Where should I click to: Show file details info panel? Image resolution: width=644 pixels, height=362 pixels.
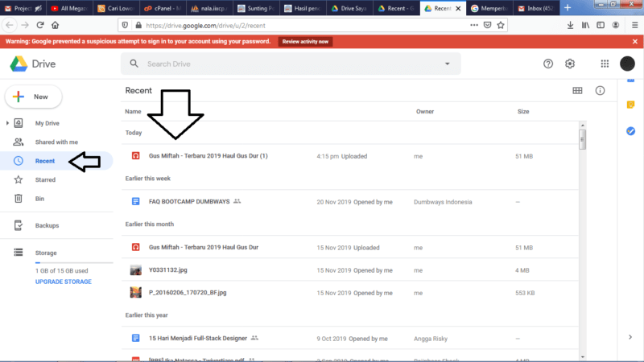pos(600,91)
